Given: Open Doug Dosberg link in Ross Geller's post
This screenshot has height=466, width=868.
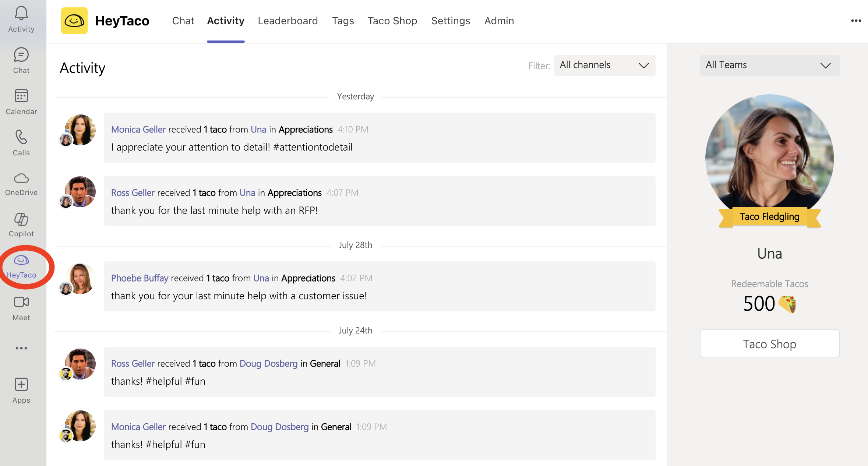Looking at the screenshot, I should coord(268,364).
